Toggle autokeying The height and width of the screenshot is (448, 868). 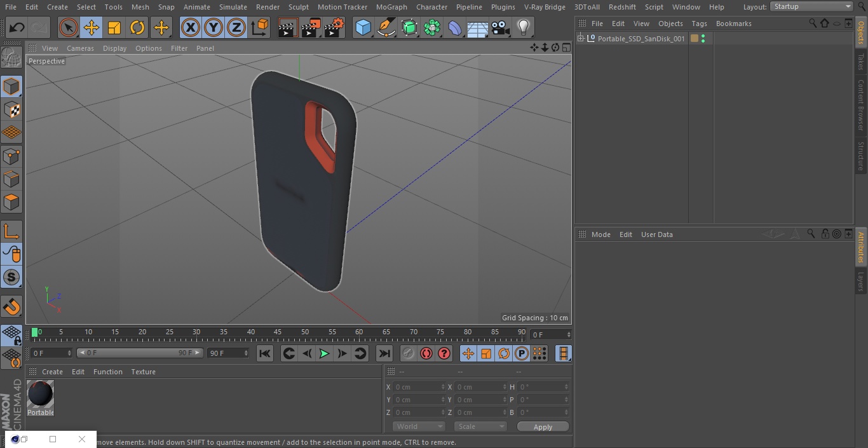point(426,353)
